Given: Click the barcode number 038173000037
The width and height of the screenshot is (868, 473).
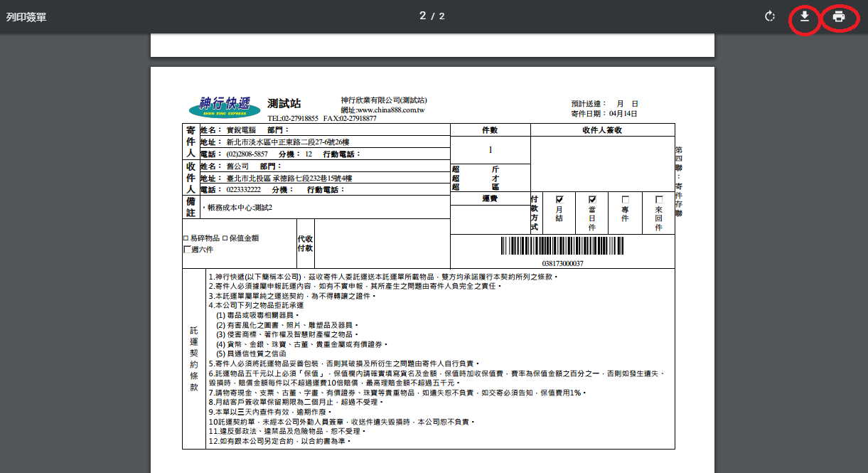Looking at the screenshot, I should click(x=562, y=263).
